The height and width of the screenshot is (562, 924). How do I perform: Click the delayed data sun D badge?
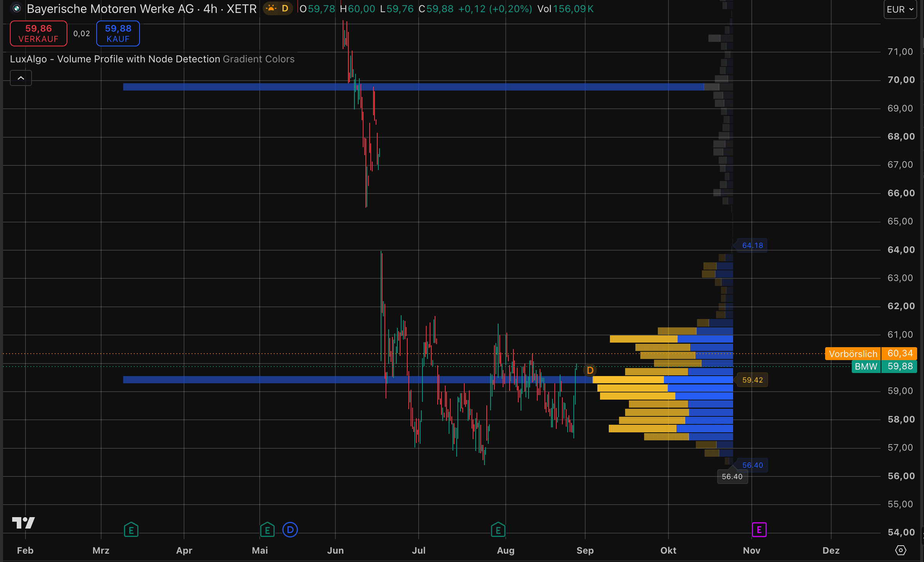coord(278,8)
